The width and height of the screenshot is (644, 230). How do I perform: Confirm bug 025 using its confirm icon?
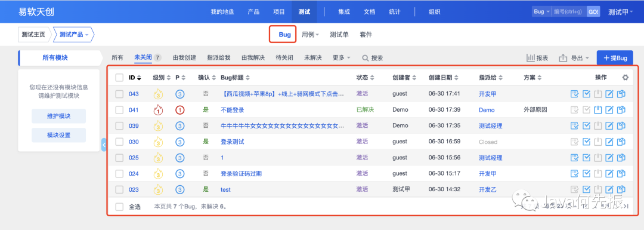575,158
